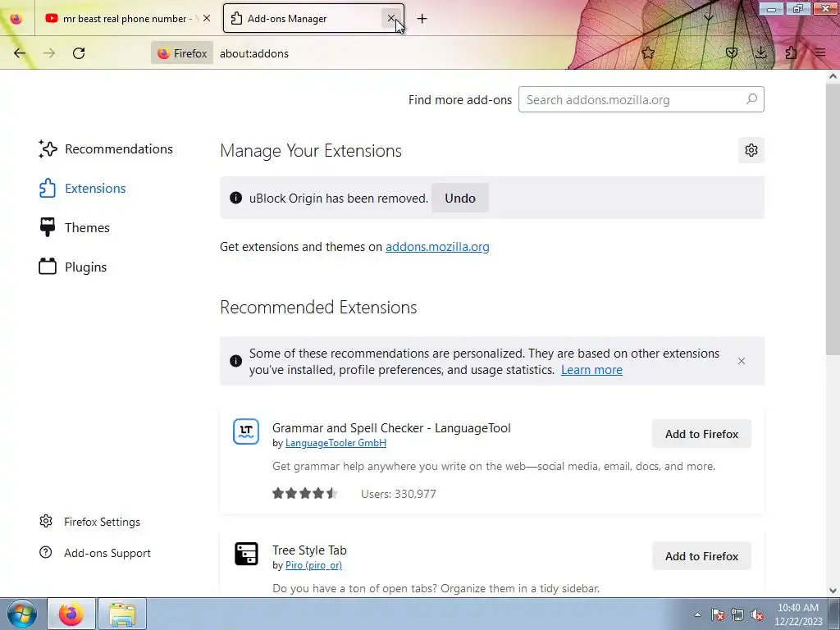Screen dimensions: 840x630
Task: Open the Themes category
Action: click(75, 228)
